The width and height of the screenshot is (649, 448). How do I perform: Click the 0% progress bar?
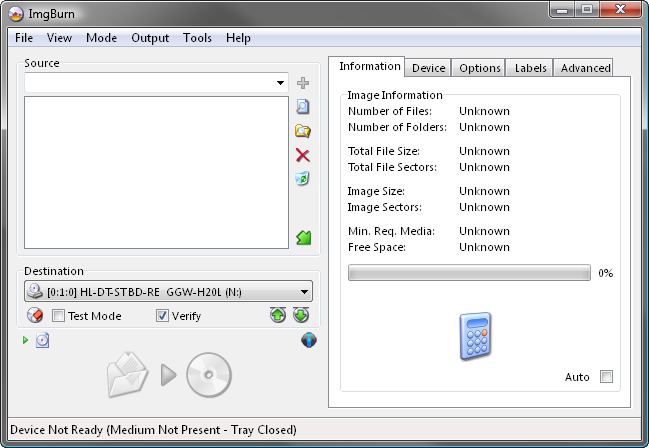469,273
